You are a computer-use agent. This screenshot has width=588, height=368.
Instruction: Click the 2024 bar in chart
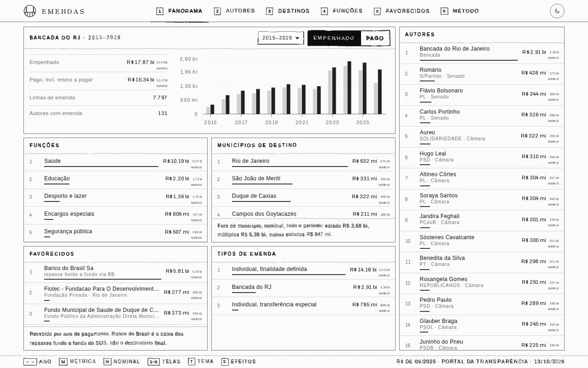pyautogui.click(x=347, y=87)
